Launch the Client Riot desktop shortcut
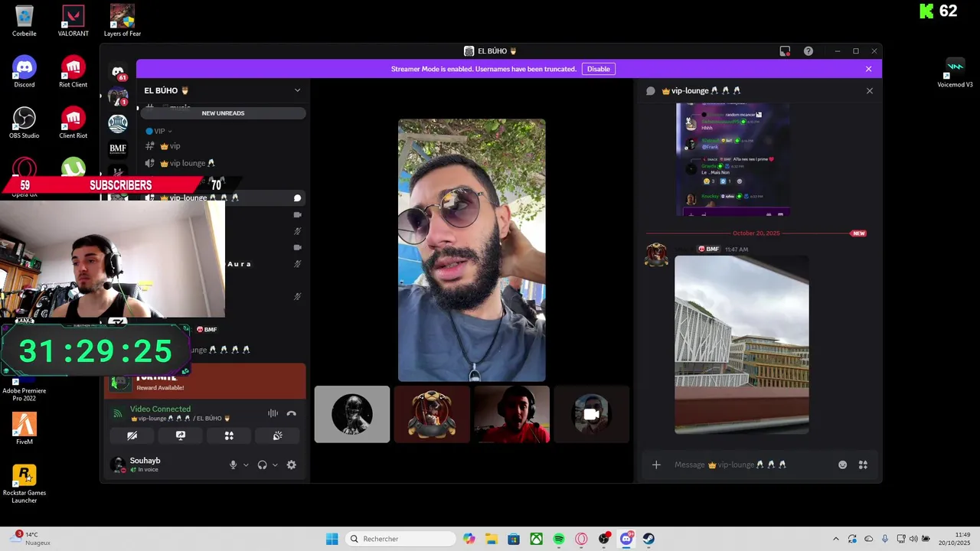980x551 pixels. (73, 122)
